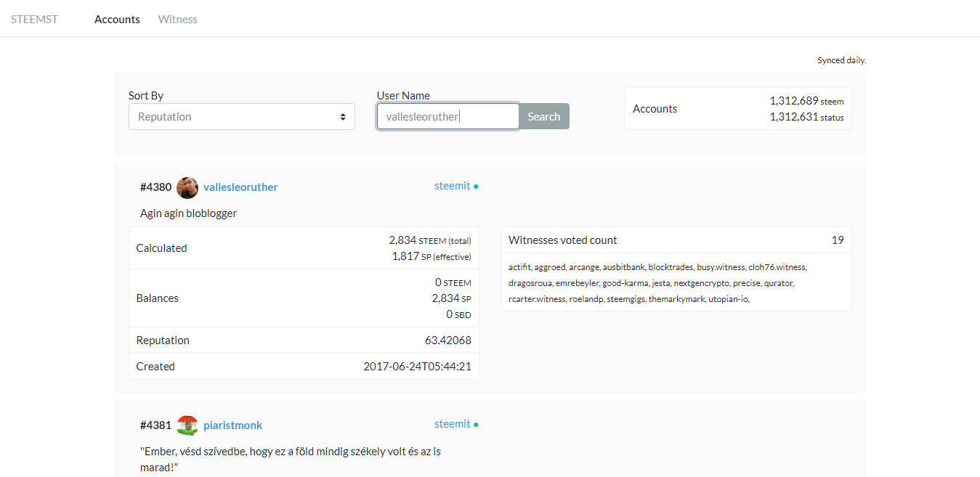
Task: Visit vallesleoruther's steemit link
Action: [452, 186]
